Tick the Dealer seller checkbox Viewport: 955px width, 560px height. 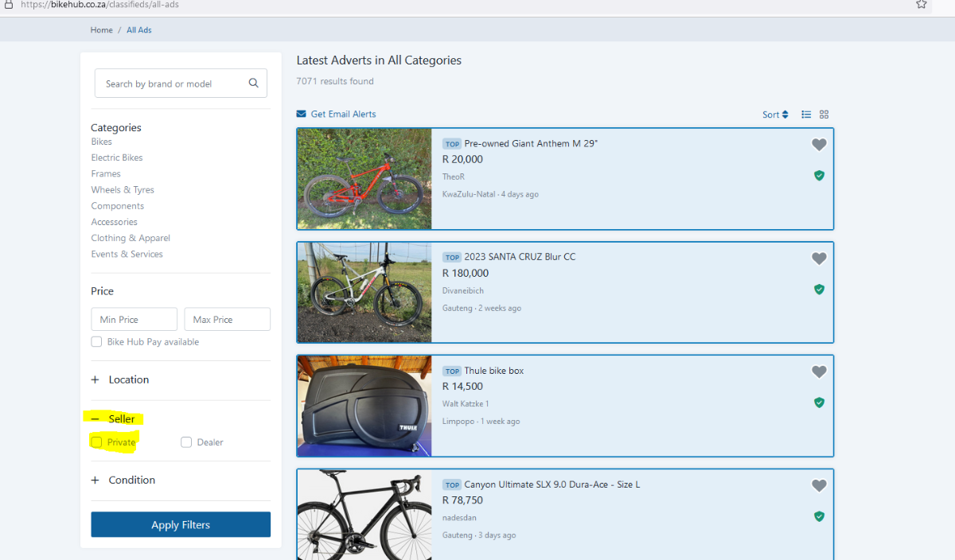pyautogui.click(x=186, y=442)
